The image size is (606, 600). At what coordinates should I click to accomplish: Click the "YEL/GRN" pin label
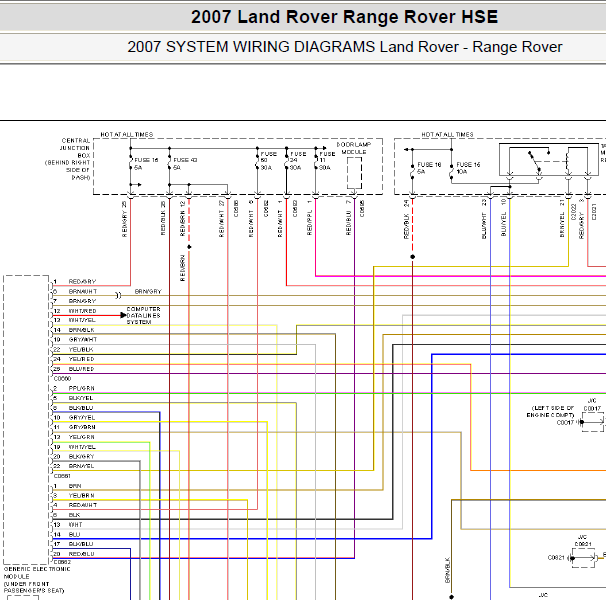82,437
